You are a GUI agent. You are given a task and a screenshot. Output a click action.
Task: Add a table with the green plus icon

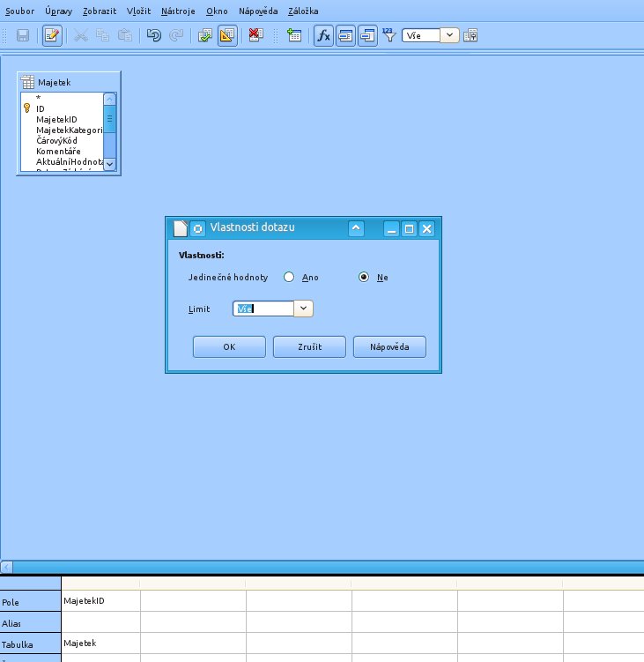click(294, 35)
